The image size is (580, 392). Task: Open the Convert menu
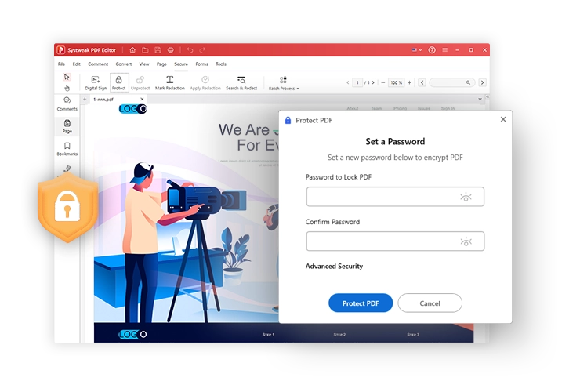tap(124, 64)
